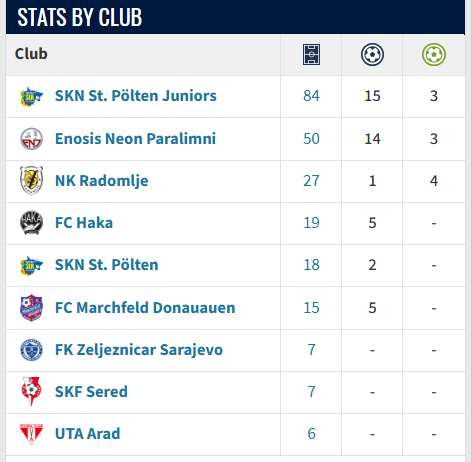Click the UTA Arad triangular crest
The image size is (472, 462).
coord(31,434)
